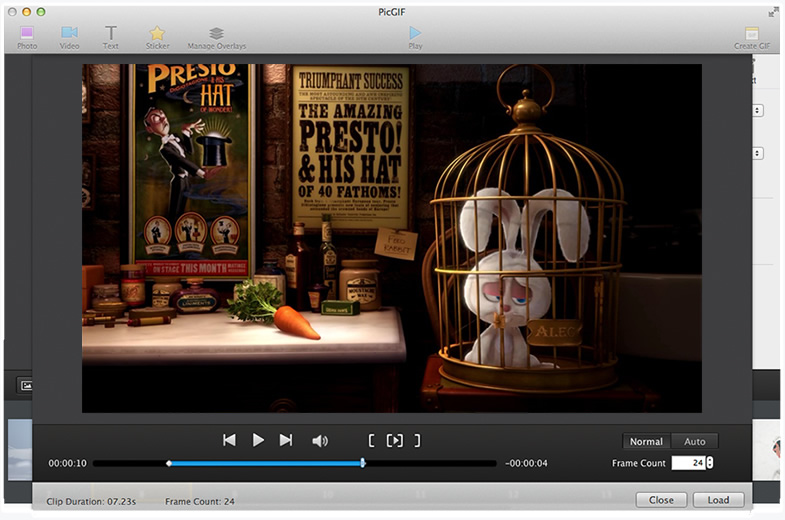Image resolution: width=785 pixels, height=520 pixels.
Task: Click the Create GIF toolbar icon
Action: point(751,33)
